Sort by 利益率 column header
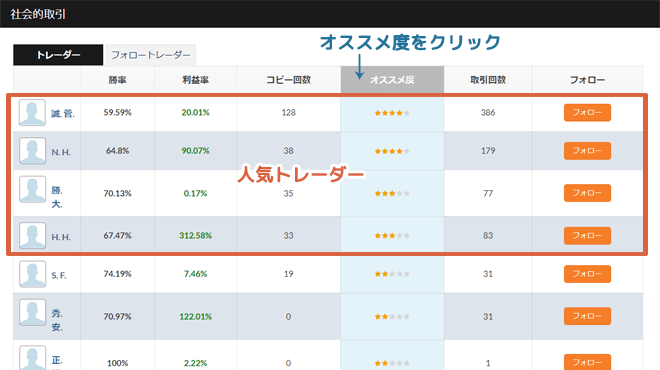This screenshot has width=660, height=370. click(195, 80)
